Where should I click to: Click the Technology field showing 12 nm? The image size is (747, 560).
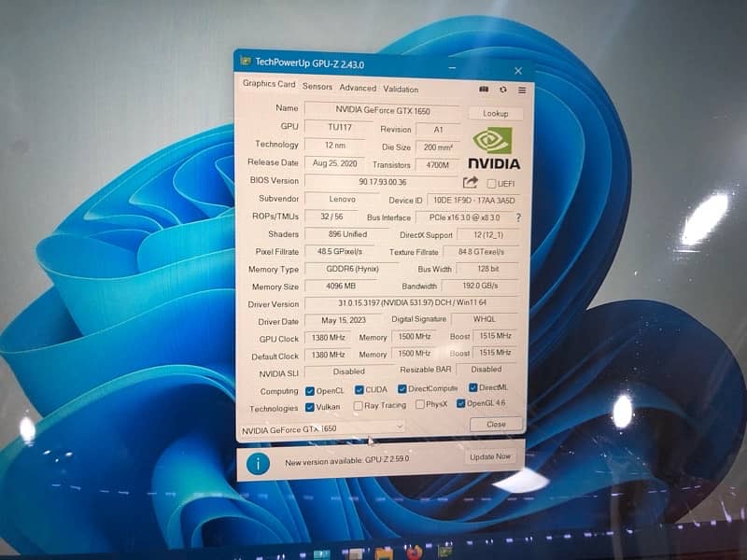click(335, 146)
